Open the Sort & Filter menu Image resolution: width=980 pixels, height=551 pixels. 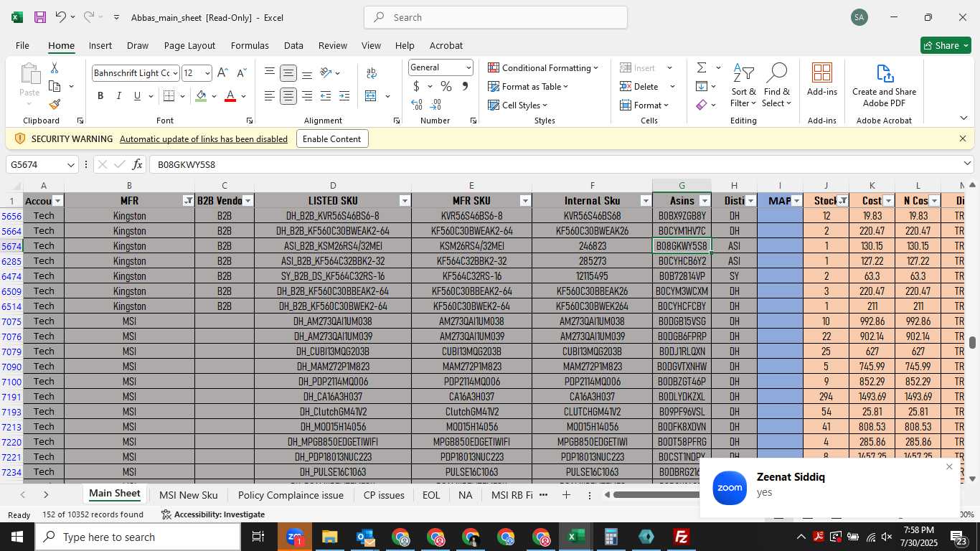pyautogui.click(x=743, y=85)
